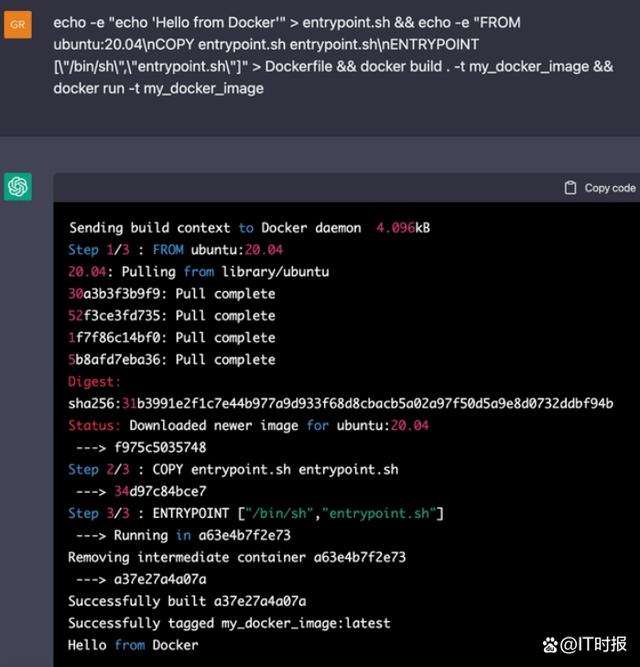
Task: Click the long sha256 hash line
Action: pyautogui.click(x=341, y=403)
